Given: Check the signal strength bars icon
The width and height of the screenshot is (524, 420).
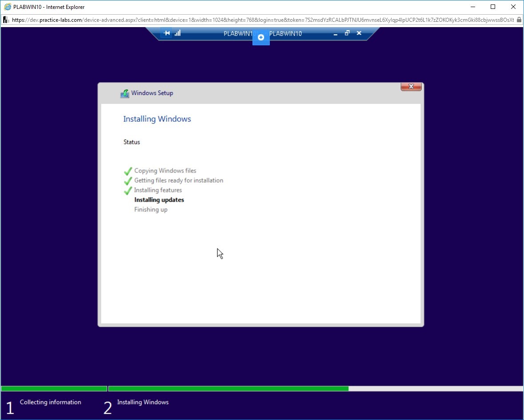Looking at the screenshot, I should pos(177,33).
